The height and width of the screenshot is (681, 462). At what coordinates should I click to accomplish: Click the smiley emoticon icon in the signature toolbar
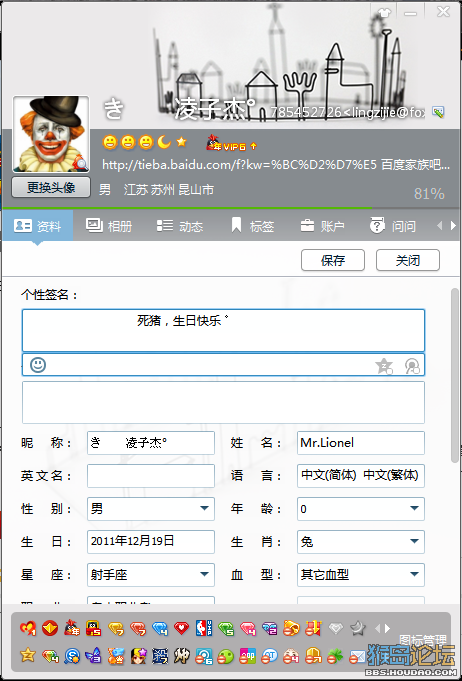point(38,364)
